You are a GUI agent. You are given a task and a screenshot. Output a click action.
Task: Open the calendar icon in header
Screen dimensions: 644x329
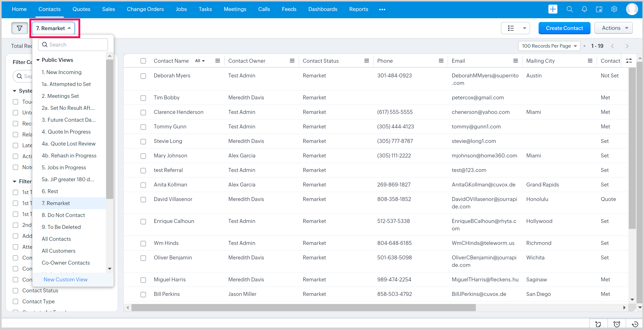(x=599, y=9)
